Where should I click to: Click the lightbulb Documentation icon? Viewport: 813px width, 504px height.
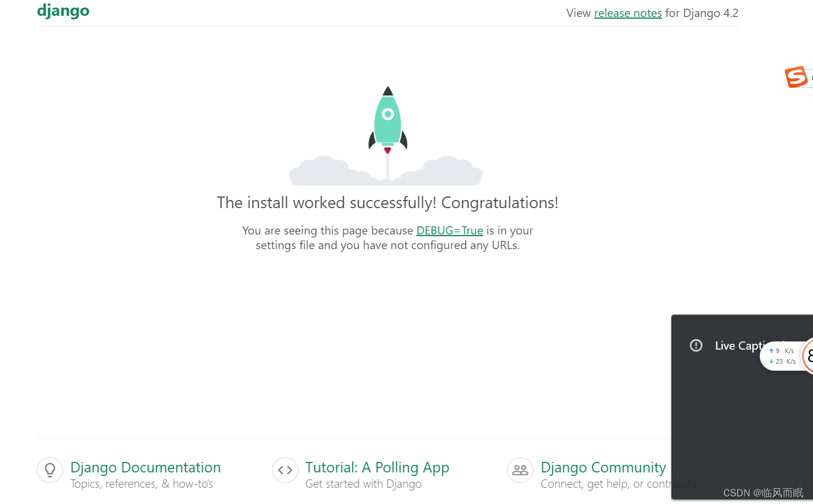pyautogui.click(x=50, y=470)
